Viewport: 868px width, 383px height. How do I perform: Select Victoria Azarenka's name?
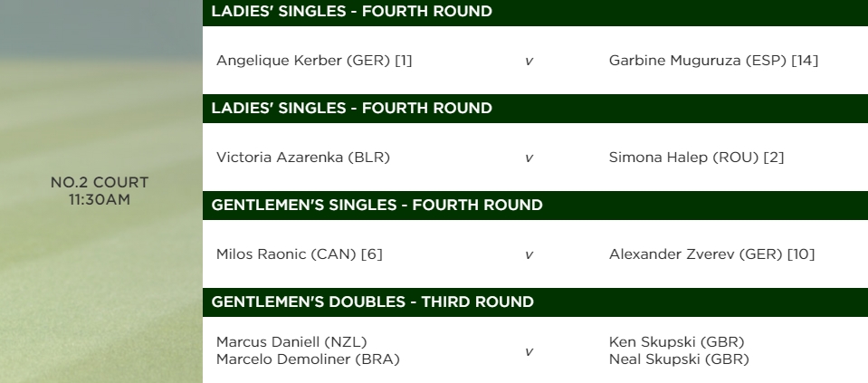point(302,158)
